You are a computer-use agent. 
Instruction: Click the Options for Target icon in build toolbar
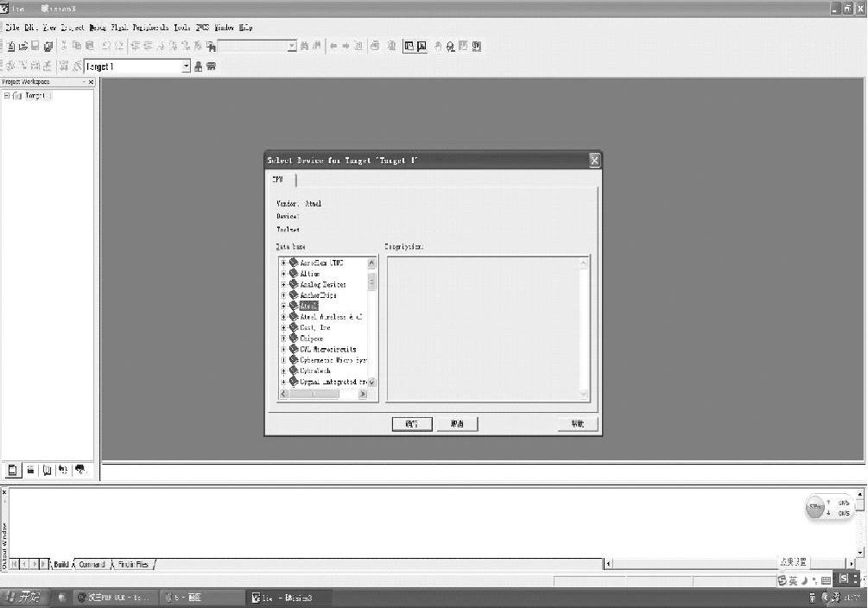coord(77,66)
